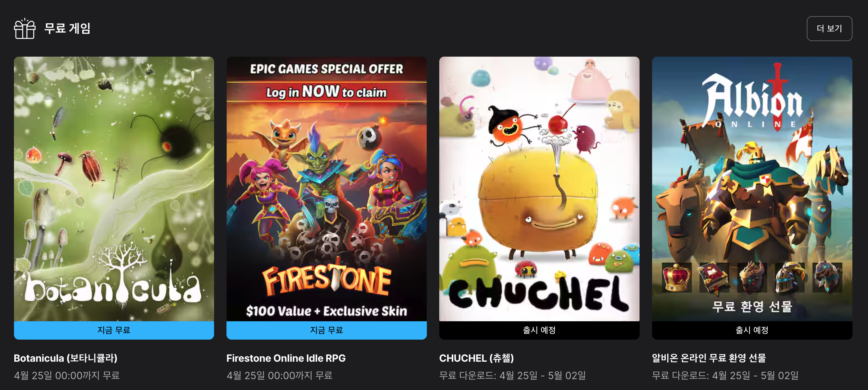Click the Botanicula free-until date text
868x390 pixels.
coord(67,375)
